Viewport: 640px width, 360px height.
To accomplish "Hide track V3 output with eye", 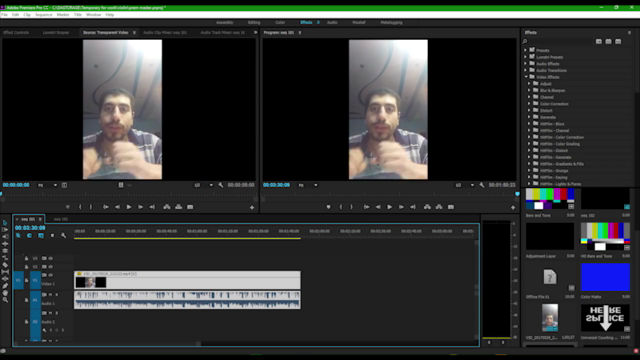I will coord(51,258).
